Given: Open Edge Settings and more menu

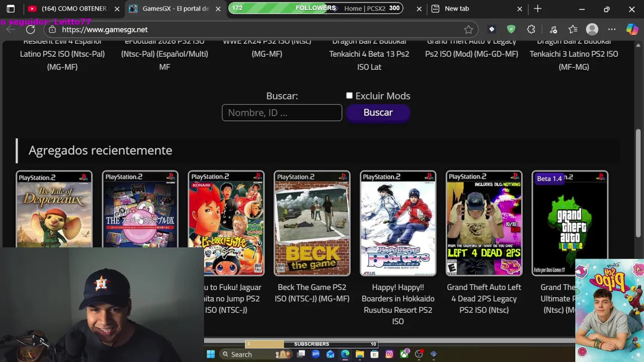Looking at the screenshot, I should coord(612,30).
